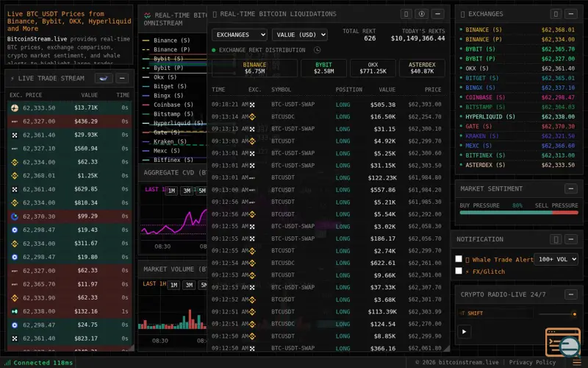Viewport: 588px width, 368px height.
Task: Click the Omnistream panel logo icon
Action: [x=148, y=15]
